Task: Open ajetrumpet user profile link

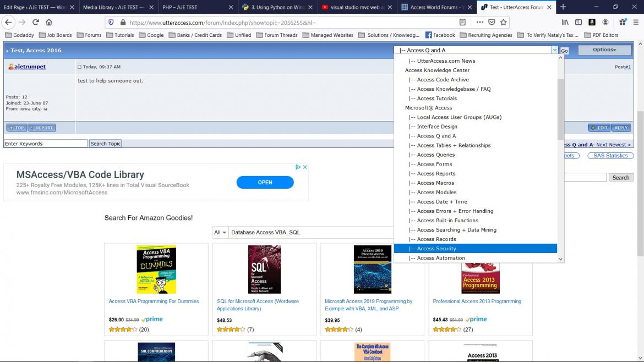Action: [x=30, y=67]
